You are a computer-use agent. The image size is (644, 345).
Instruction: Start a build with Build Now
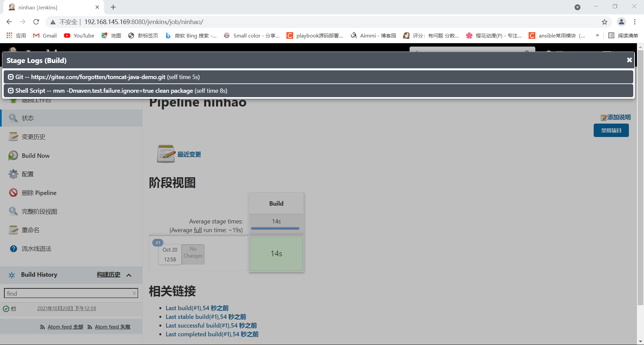click(36, 155)
